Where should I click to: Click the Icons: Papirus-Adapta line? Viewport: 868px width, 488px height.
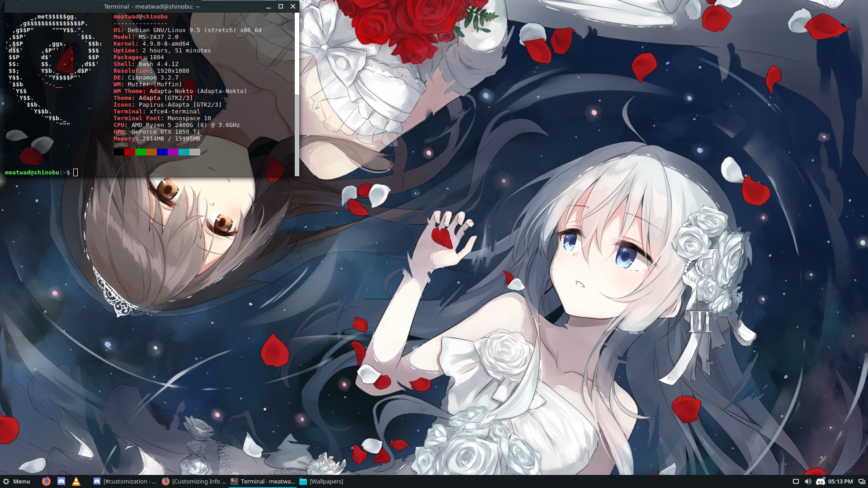(x=168, y=105)
